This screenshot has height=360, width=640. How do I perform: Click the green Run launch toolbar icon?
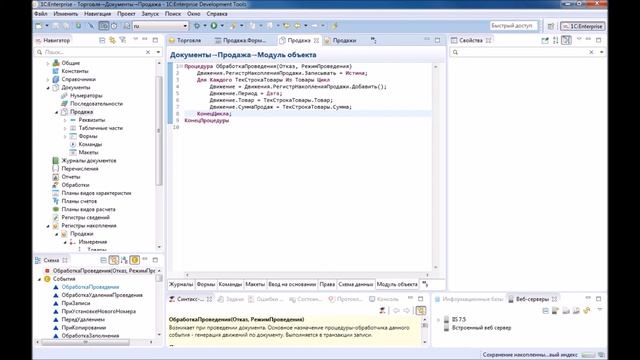[x=214, y=26]
